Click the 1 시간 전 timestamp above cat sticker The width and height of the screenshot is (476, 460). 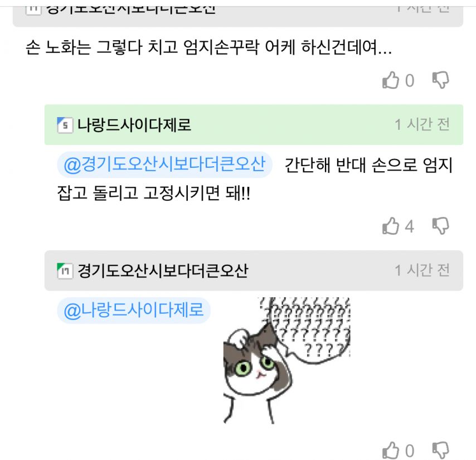422,270
